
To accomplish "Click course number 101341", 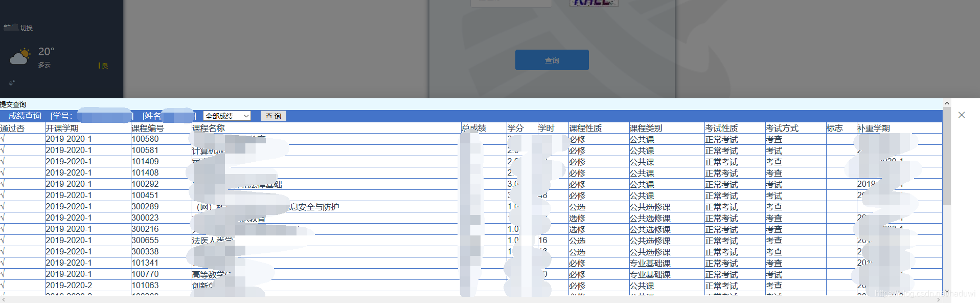I will pos(145,263).
